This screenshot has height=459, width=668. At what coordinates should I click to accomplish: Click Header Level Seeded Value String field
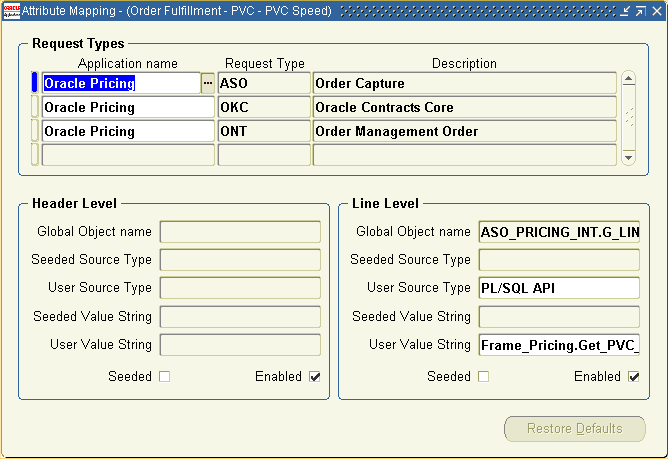click(240, 316)
